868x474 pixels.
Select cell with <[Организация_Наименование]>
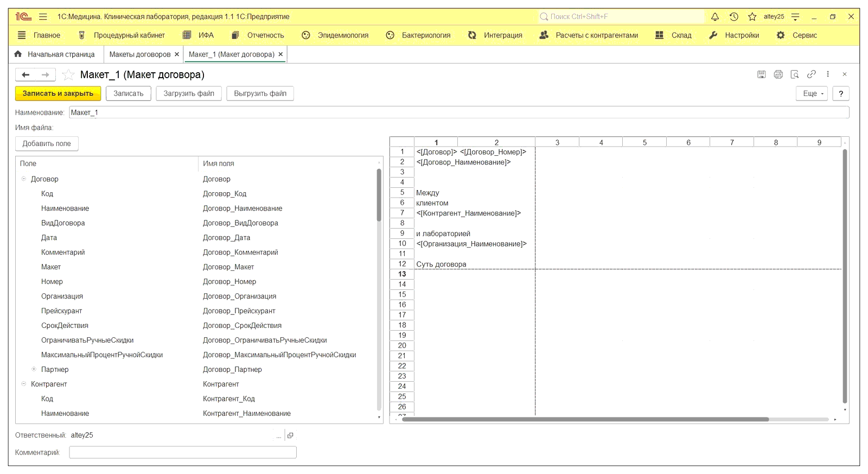point(471,244)
